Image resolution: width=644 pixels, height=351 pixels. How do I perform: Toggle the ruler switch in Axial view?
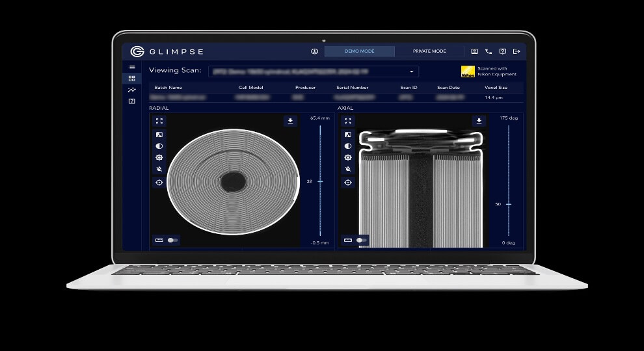coord(361,240)
